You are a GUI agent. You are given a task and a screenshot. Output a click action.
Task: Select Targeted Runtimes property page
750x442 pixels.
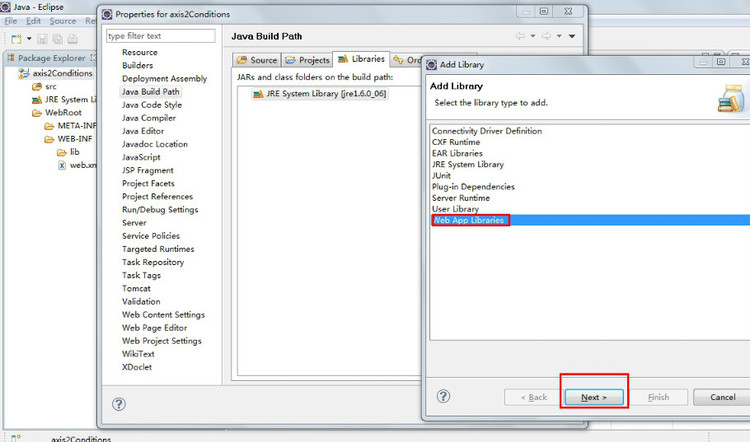click(x=158, y=249)
